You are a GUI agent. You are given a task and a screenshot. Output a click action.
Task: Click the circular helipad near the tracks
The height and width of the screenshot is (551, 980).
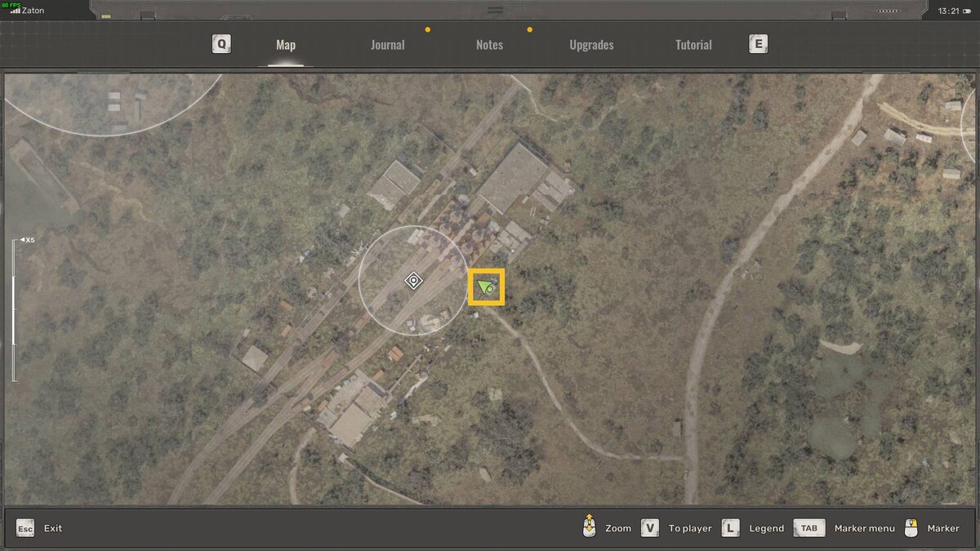(x=430, y=323)
